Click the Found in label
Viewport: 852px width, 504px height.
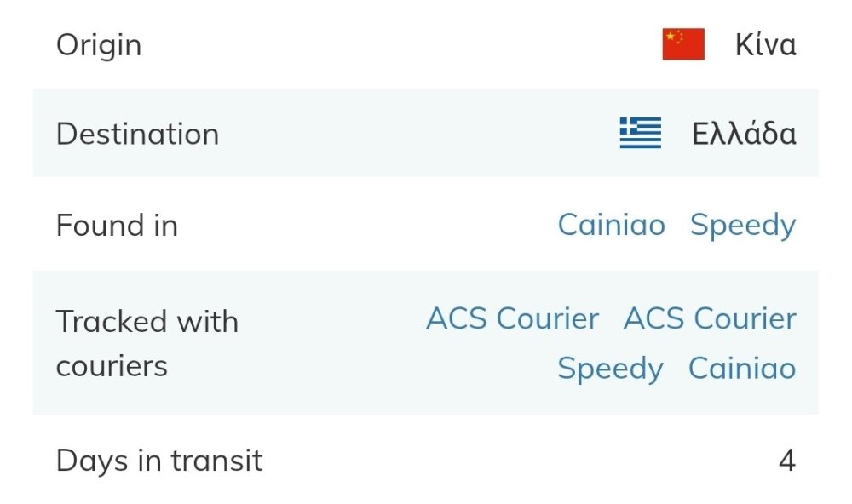[117, 226]
